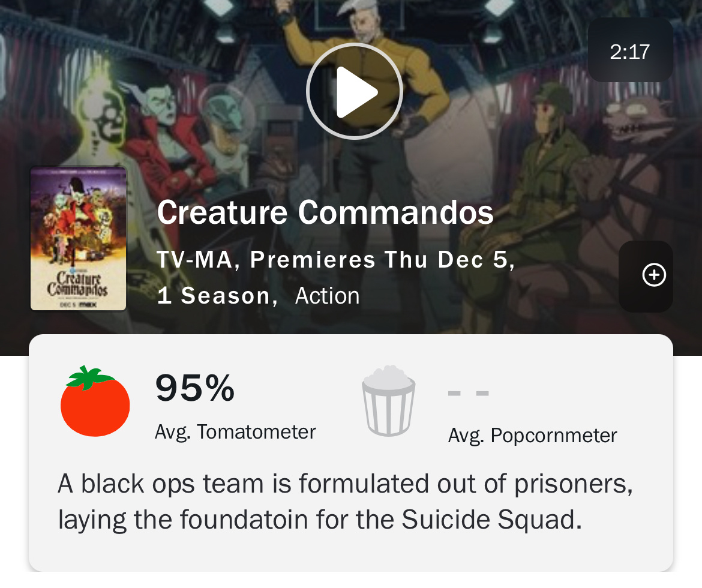Click the TV-MA premiere date text
This screenshot has width=702, height=588.
[x=336, y=260]
